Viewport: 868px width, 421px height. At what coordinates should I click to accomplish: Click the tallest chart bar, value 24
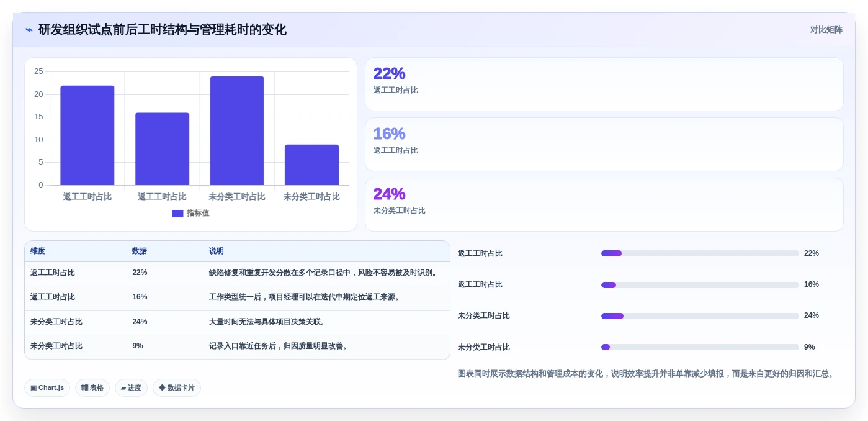(237, 131)
